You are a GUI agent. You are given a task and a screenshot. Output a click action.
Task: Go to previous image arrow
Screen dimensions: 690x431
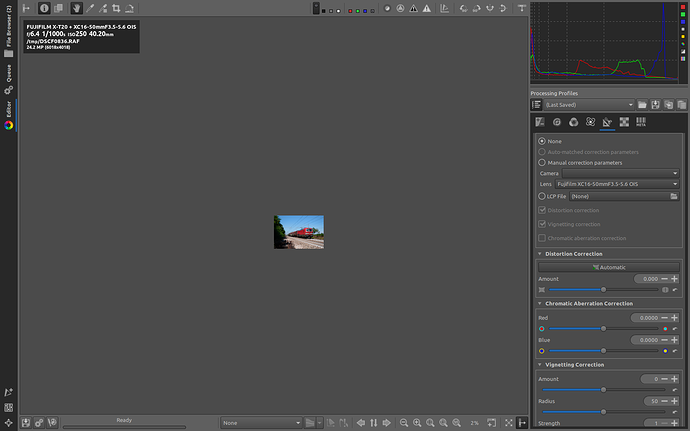[x=360, y=423]
